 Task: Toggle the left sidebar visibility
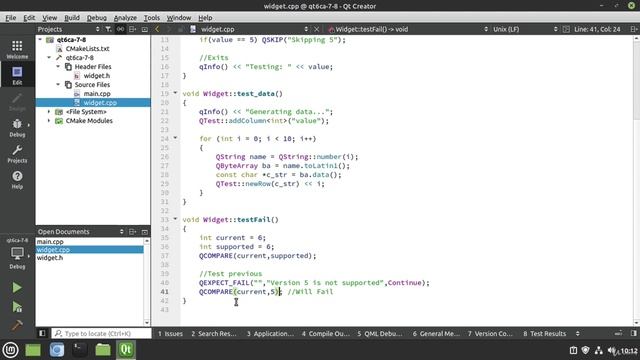tap(42, 333)
